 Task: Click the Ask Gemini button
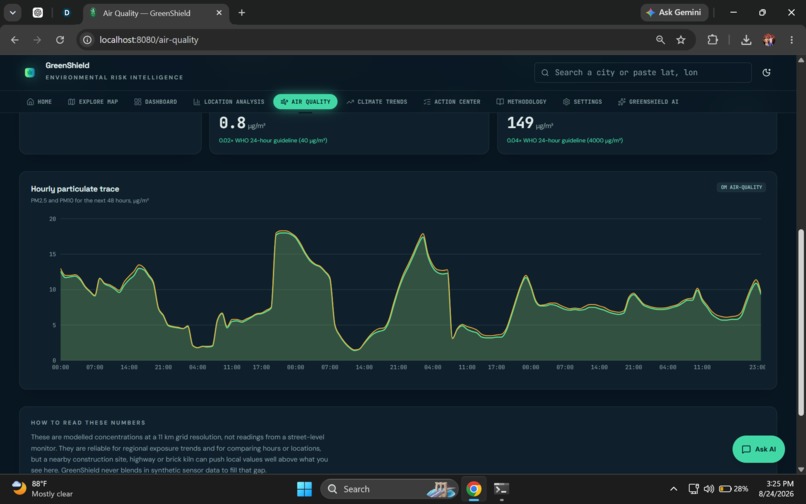674,12
